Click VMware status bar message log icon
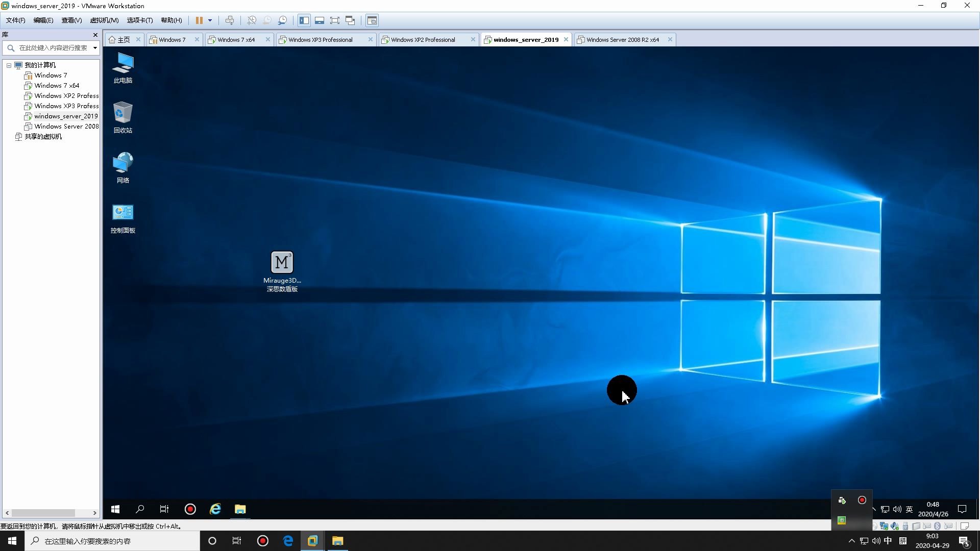Screen dimensions: 980x551 coord(964,526)
